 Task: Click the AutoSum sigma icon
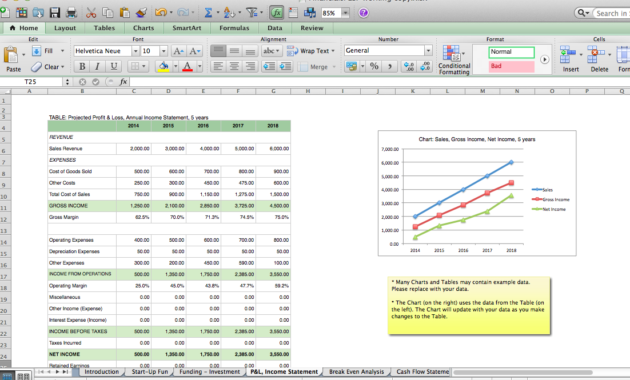pyautogui.click(x=208, y=13)
